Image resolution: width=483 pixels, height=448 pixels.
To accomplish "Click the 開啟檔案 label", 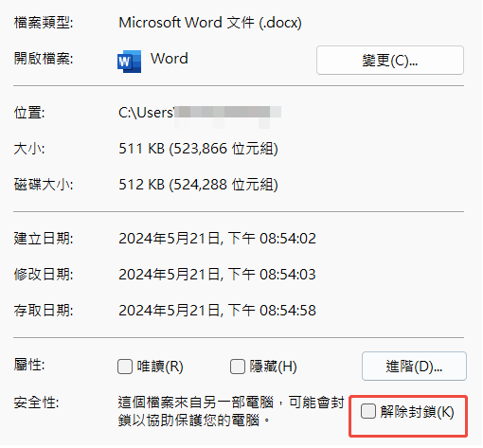I will click(44, 59).
